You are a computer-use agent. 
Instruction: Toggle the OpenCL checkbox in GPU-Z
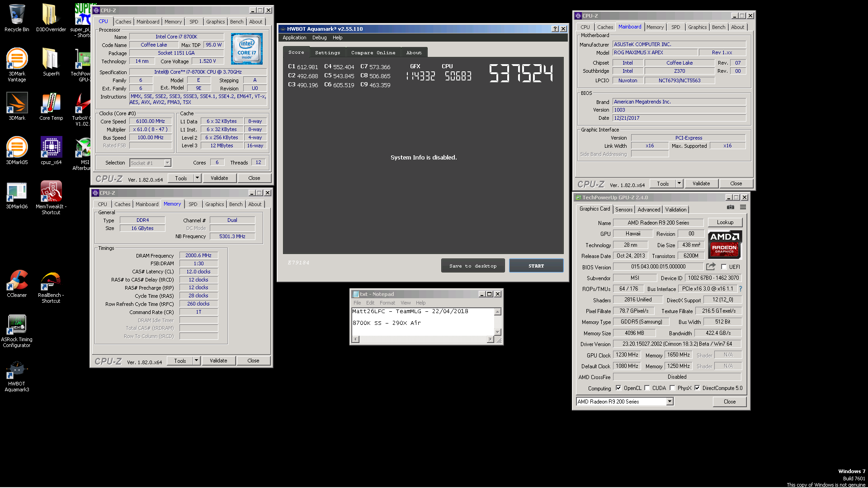(618, 388)
